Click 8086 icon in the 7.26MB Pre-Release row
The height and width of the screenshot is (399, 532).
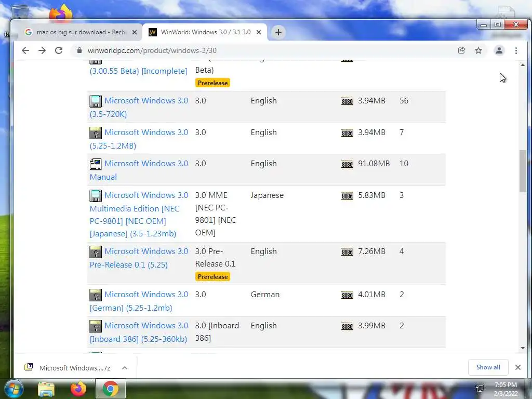(347, 252)
